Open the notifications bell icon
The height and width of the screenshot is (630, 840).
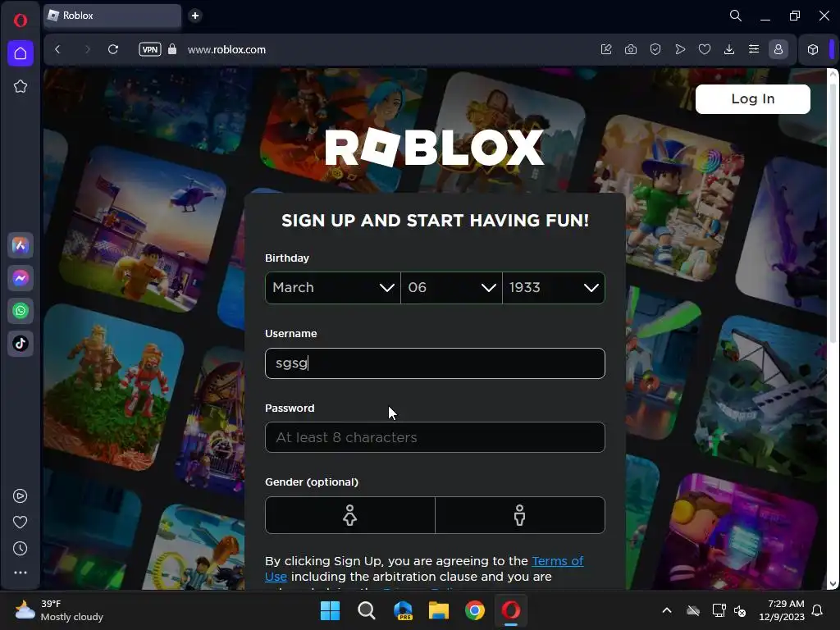(818, 610)
